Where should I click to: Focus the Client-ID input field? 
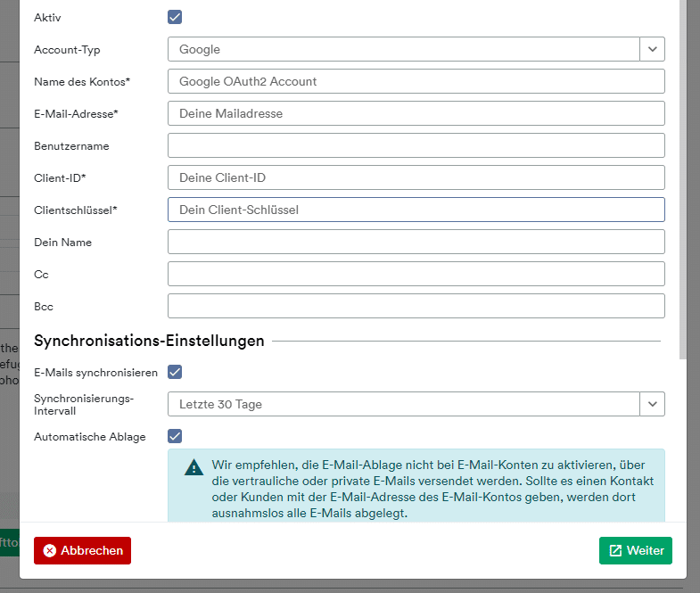[x=416, y=177]
